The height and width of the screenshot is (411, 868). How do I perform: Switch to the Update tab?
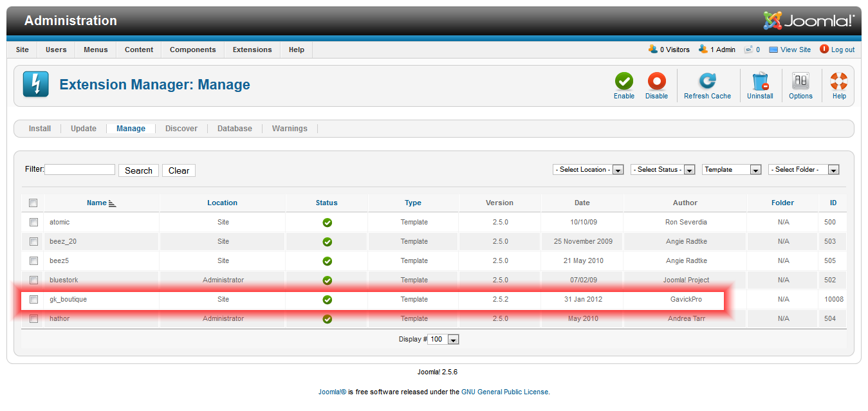point(84,129)
